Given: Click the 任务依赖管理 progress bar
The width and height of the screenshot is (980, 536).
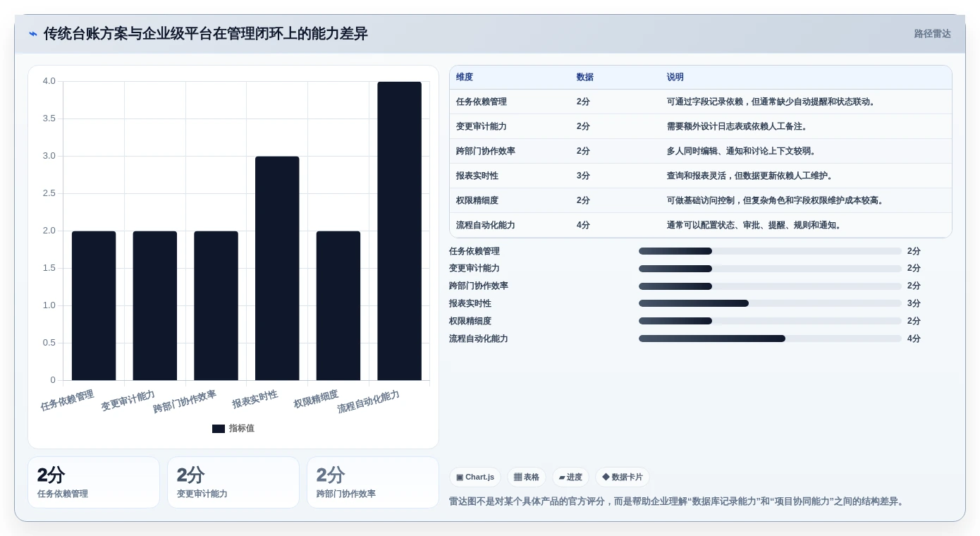Looking at the screenshot, I should click(x=770, y=251).
